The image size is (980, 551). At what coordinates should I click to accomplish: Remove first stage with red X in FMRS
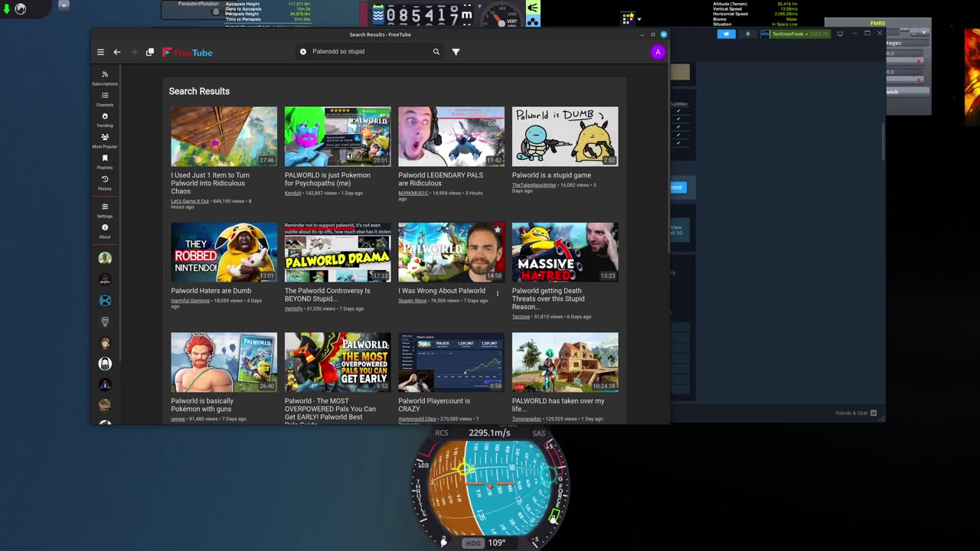point(919,60)
